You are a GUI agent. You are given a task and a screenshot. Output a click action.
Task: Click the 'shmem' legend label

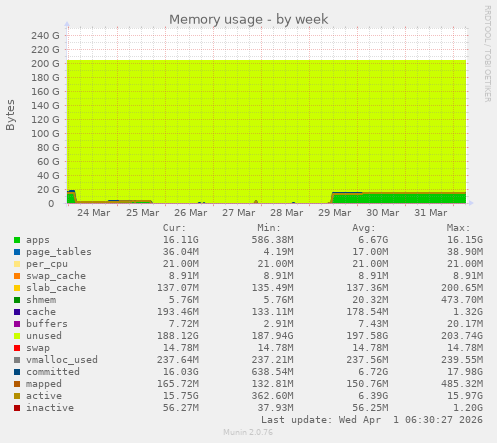(x=41, y=300)
